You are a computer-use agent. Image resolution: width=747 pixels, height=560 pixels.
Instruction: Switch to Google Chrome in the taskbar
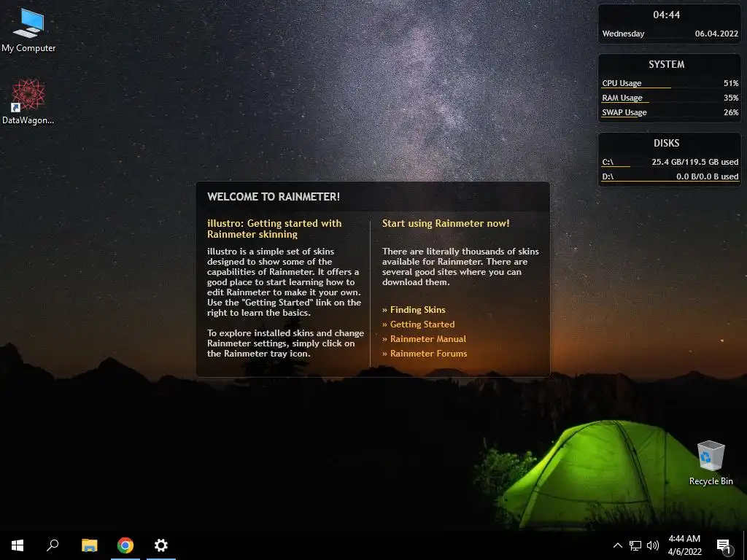point(125,545)
